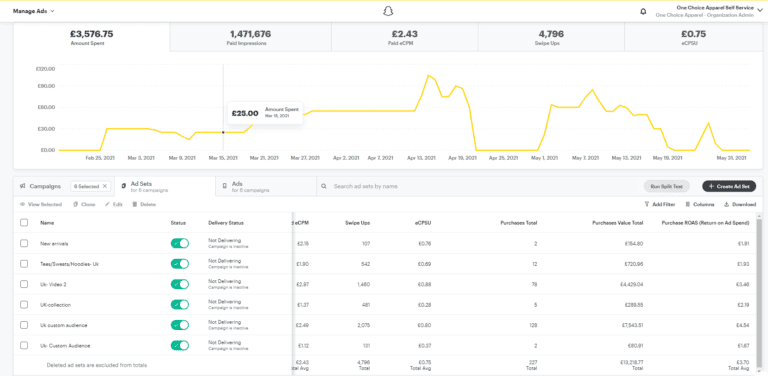The width and height of the screenshot is (768, 376).
Task: Select the eCPSU metric tab
Action: point(693,37)
